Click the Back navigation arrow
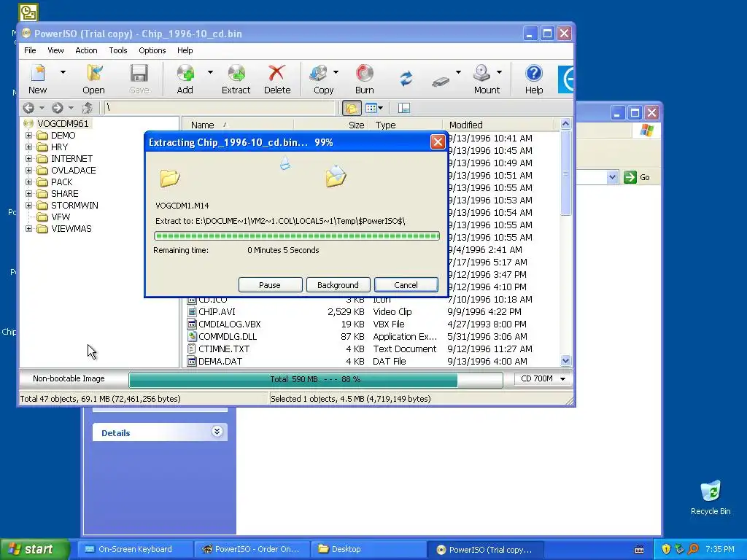This screenshot has height=560, width=747. tap(28, 108)
